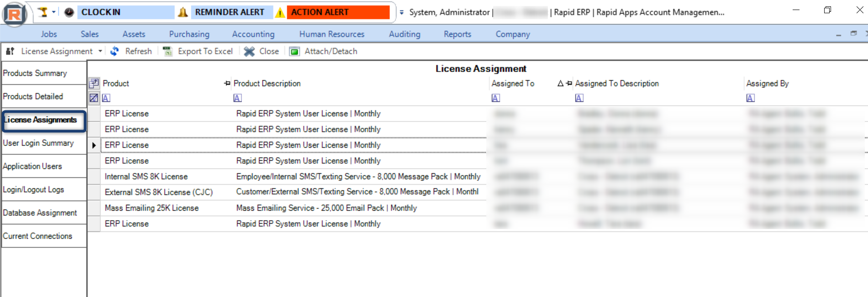Open the Login/Logout Logs tab
This screenshot has height=297, width=868.
click(x=44, y=189)
